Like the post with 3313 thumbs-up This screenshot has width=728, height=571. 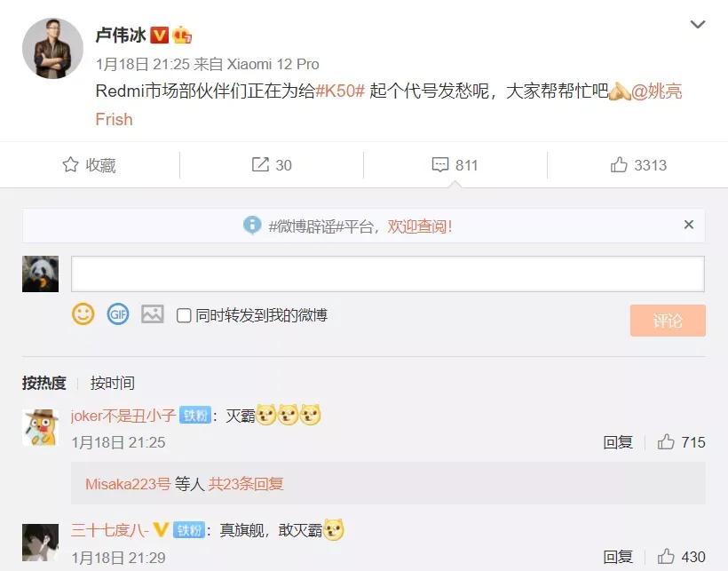pos(619,165)
